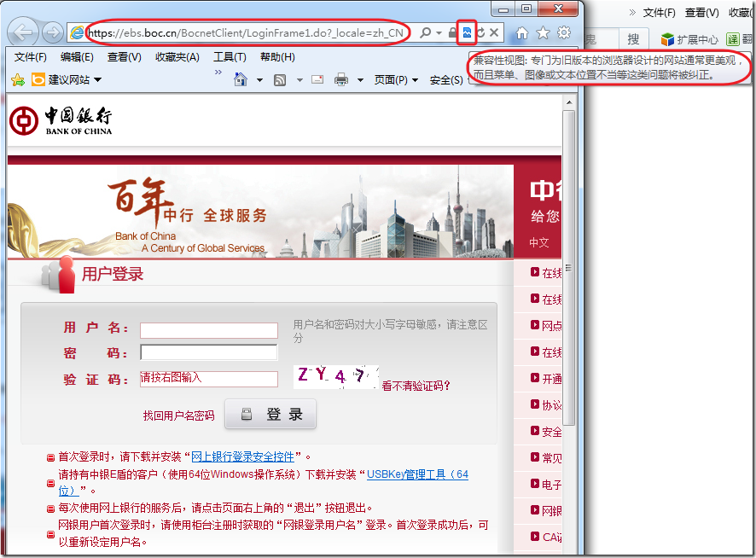This screenshot has height=558, width=756.
Task: Open 查看(V) menu in background window
Action: tap(702, 13)
